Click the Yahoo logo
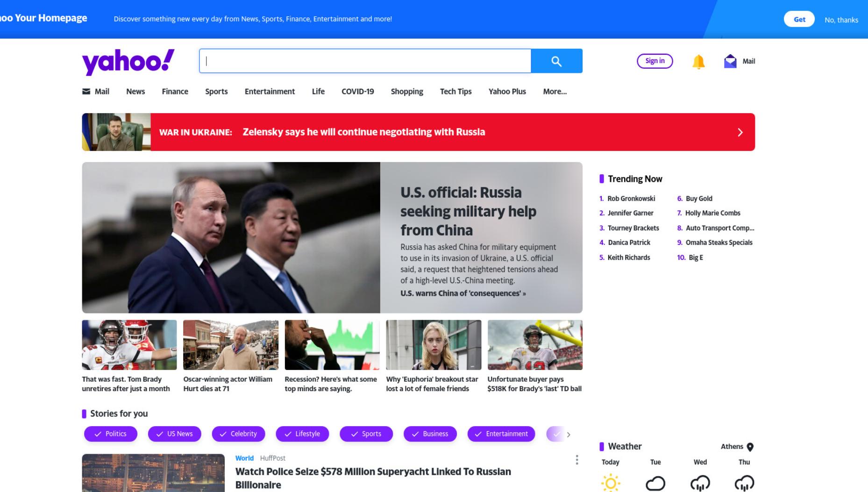The width and height of the screenshot is (868, 492). pyautogui.click(x=128, y=62)
